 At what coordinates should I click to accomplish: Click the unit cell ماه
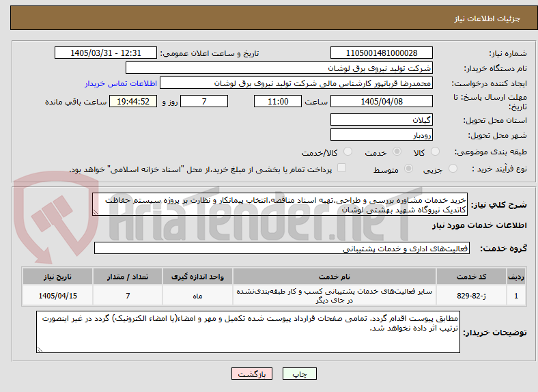coord(197,295)
